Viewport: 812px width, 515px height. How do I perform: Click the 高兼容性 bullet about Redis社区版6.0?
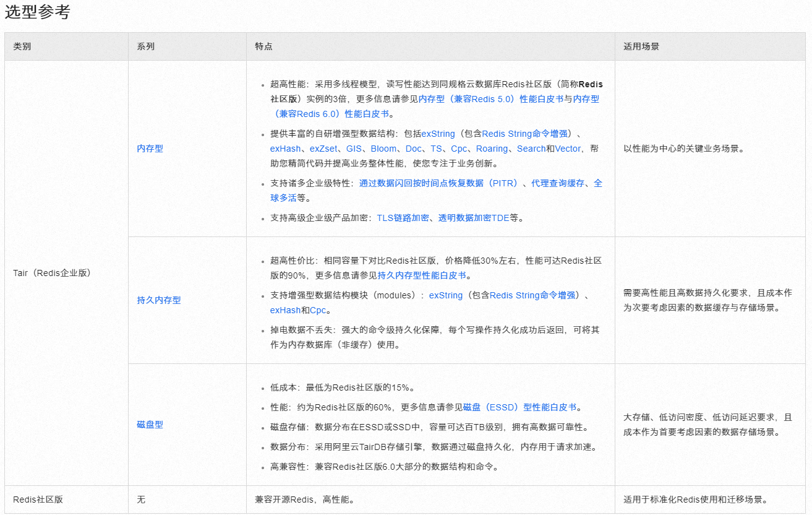[x=385, y=467]
